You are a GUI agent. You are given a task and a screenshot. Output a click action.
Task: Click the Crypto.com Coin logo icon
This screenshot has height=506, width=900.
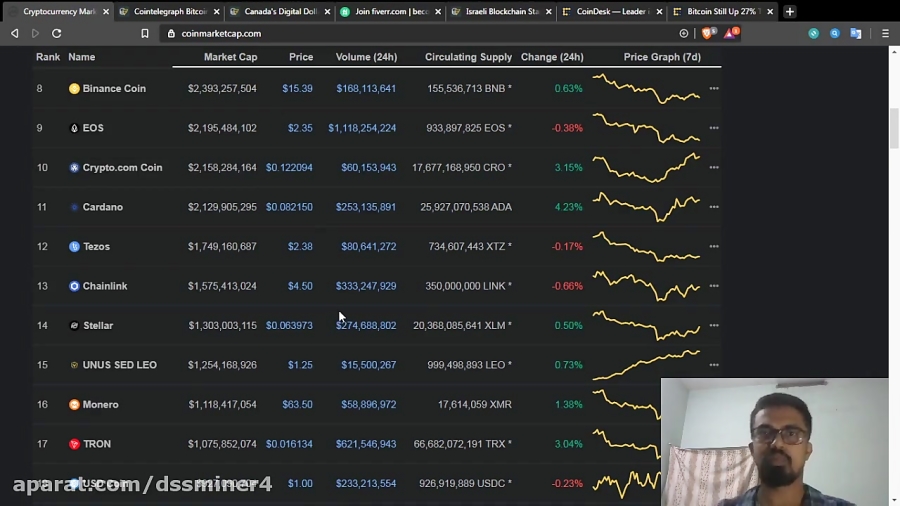(x=74, y=168)
